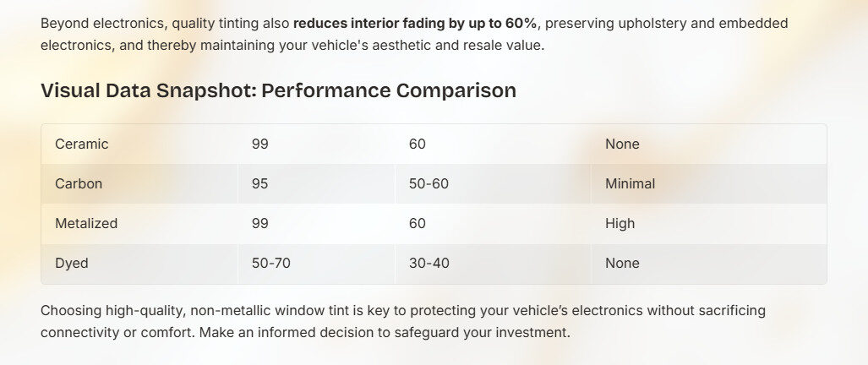Click the 99 value in the Metalized row
This screenshot has width=868, height=365.
click(x=260, y=224)
